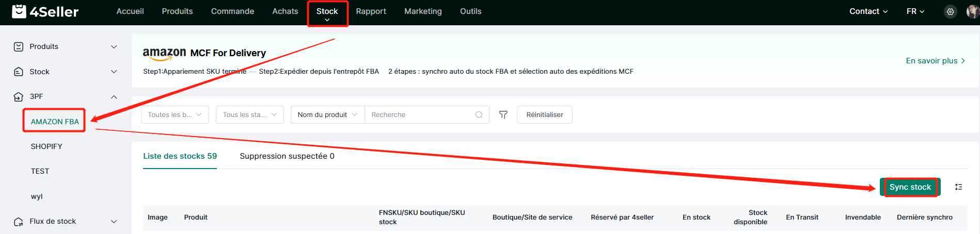
Task: Open the advanced filter funnel icon
Action: (503, 115)
